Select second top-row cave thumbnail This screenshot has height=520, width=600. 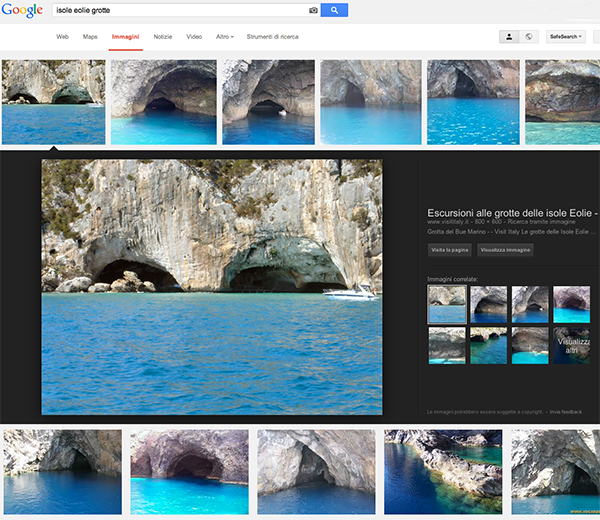[164, 102]
